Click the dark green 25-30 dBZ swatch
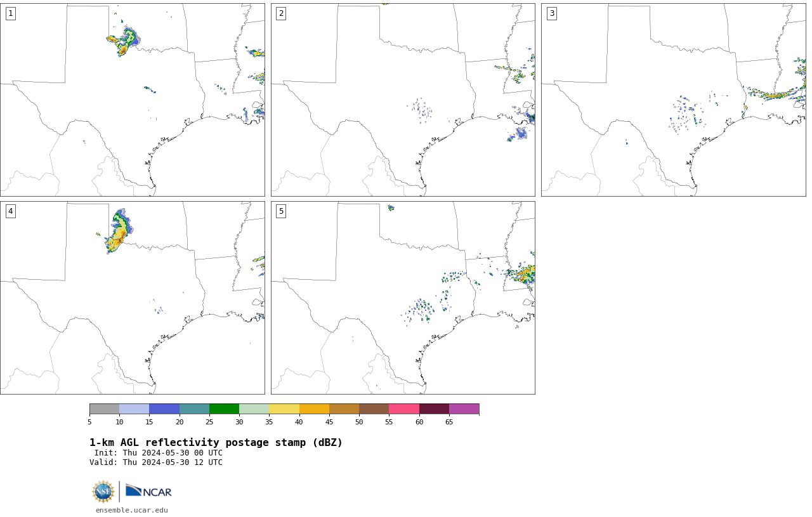 (224, 409)
